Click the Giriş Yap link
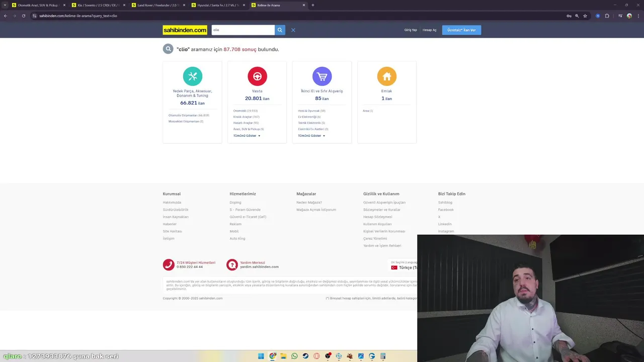 411,30
